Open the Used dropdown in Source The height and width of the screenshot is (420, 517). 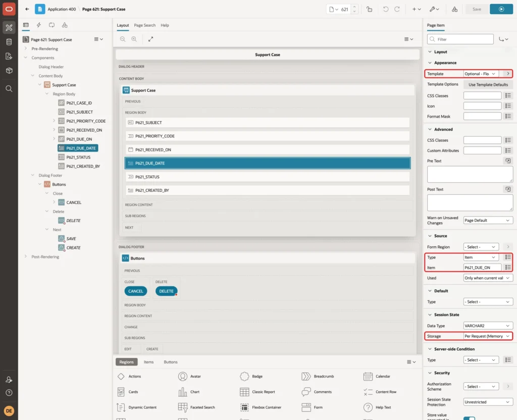(488, 278)
